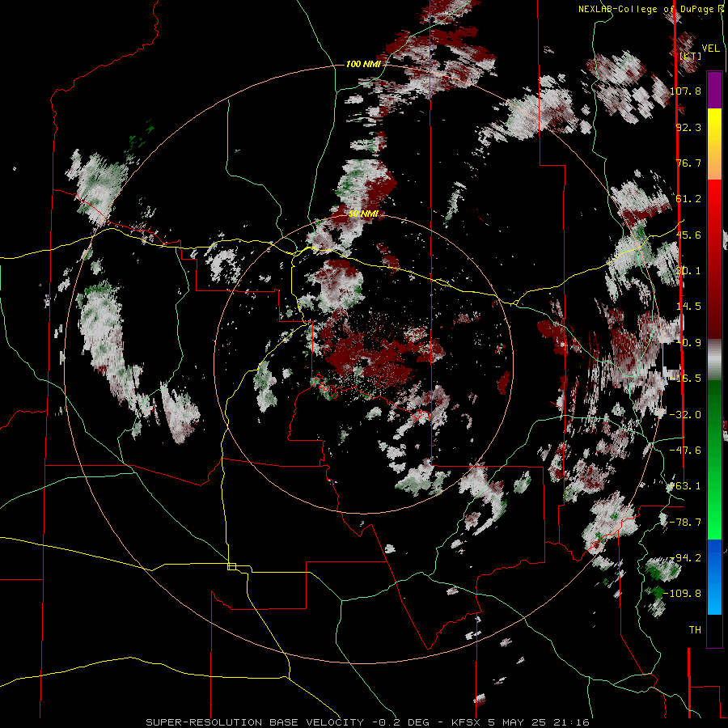Click the yellow segment of the velocity color bar

tap(714, 144)
